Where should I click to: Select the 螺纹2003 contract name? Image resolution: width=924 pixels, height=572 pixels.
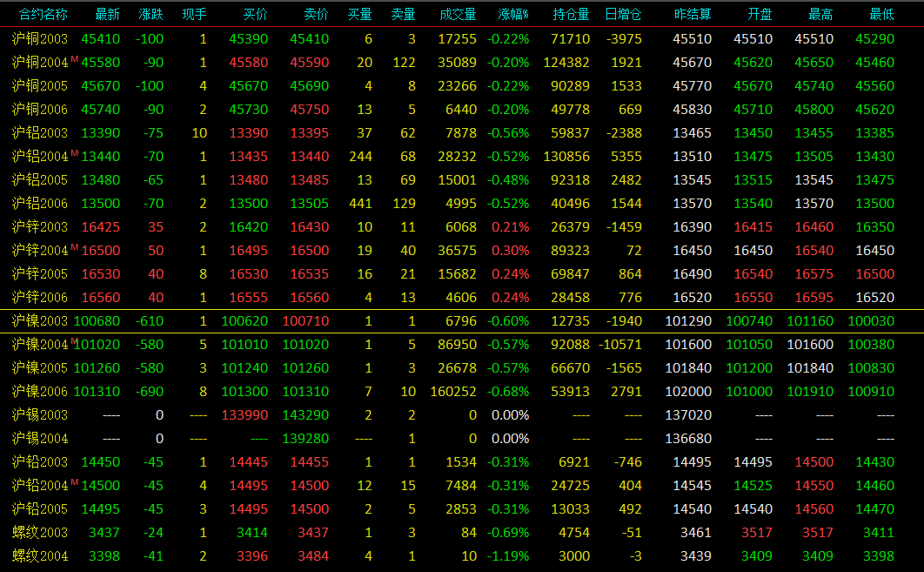click(x=40, y=533)
